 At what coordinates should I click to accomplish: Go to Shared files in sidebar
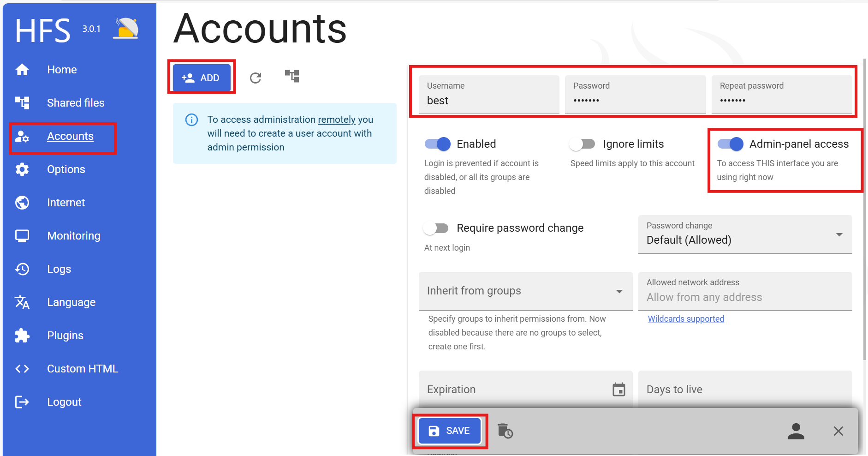(76, 103)
